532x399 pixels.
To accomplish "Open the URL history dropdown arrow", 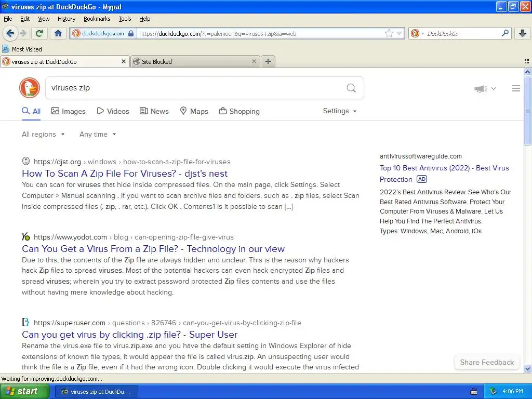I will (400, 34).
